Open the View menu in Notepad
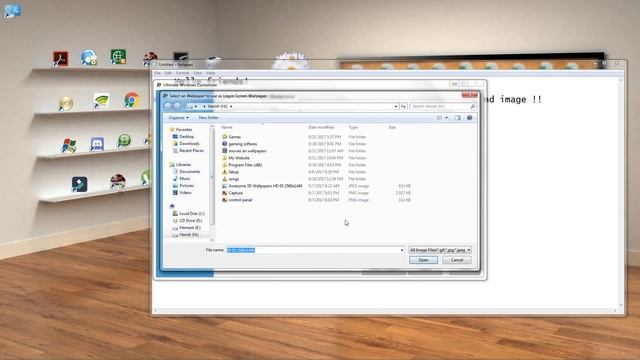 (198, 73)
